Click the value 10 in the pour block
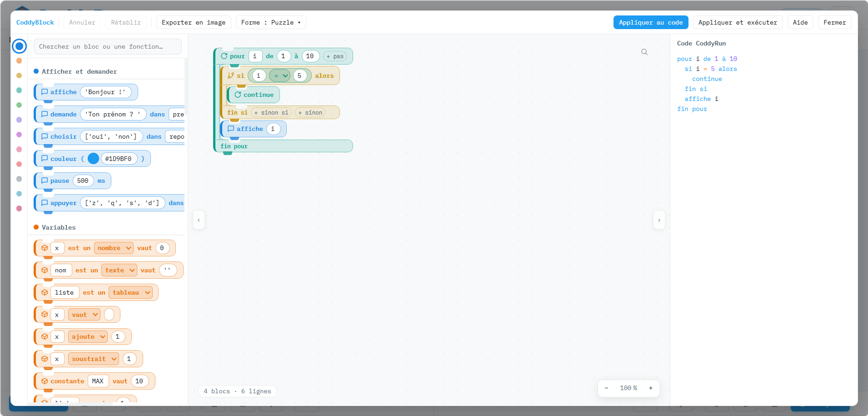868x416 pixels. point(310,56)
